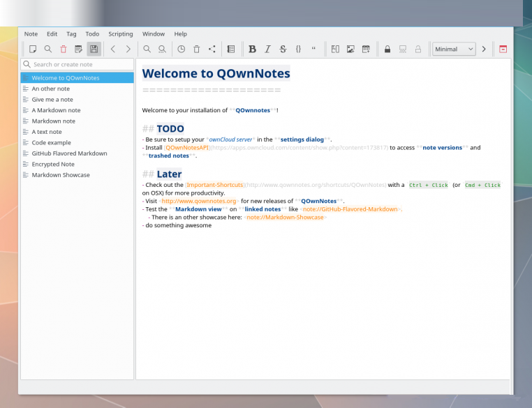Expand the toolbar overflow chevron
The image size is (532, 408).
pos(483,49)
